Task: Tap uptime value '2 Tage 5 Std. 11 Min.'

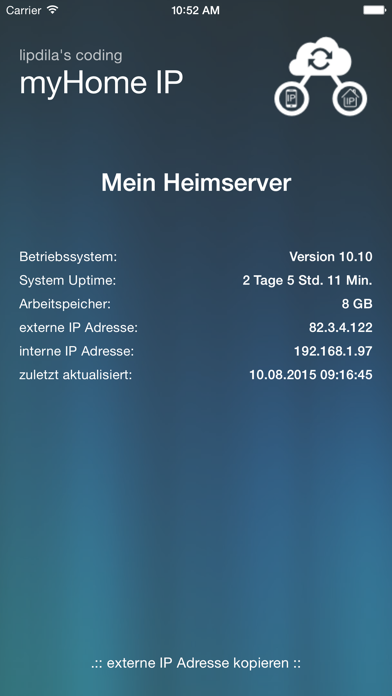Action: click(307, 281)
